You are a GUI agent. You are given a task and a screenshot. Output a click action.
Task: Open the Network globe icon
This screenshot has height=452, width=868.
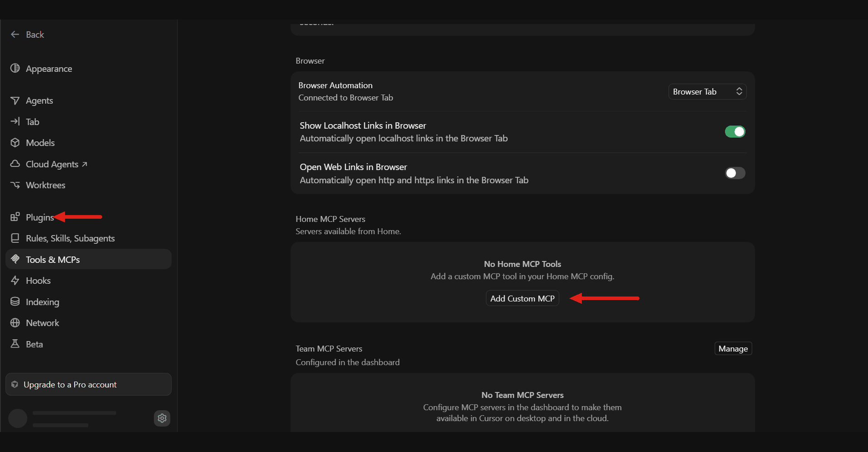(x=15, y=323)
